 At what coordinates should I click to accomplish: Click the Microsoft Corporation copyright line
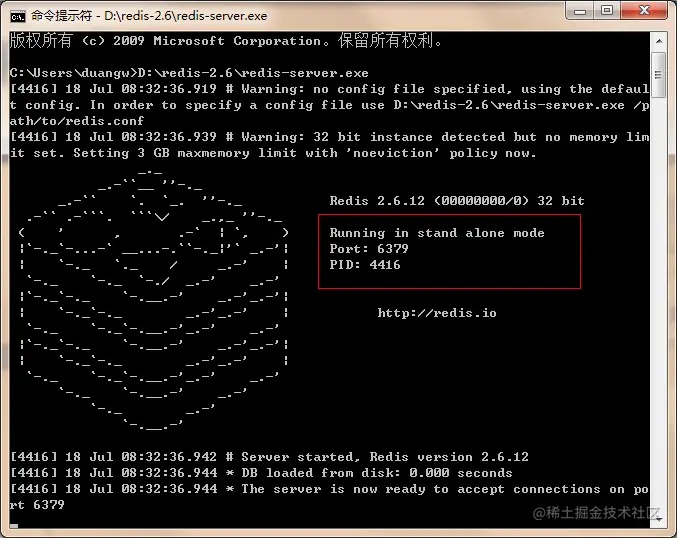click(x=226, y=41)
